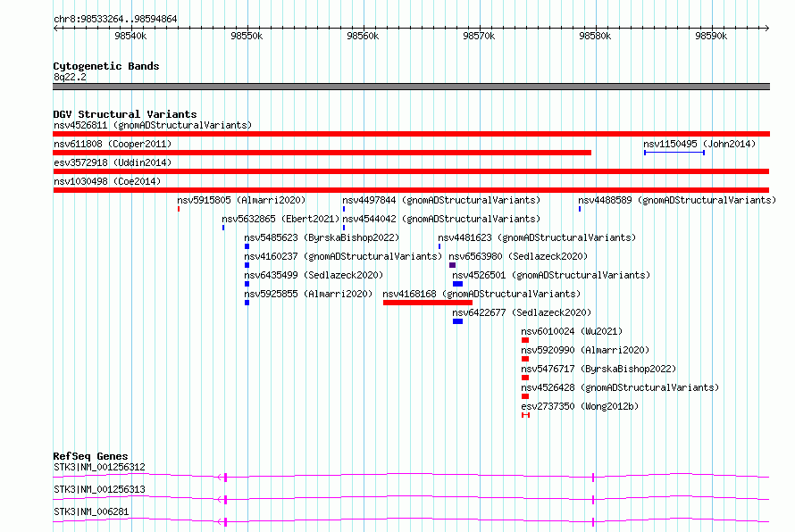795x532 pixels.
Task: Select the 98540k ruler tick label
Action: click(130, 36)
